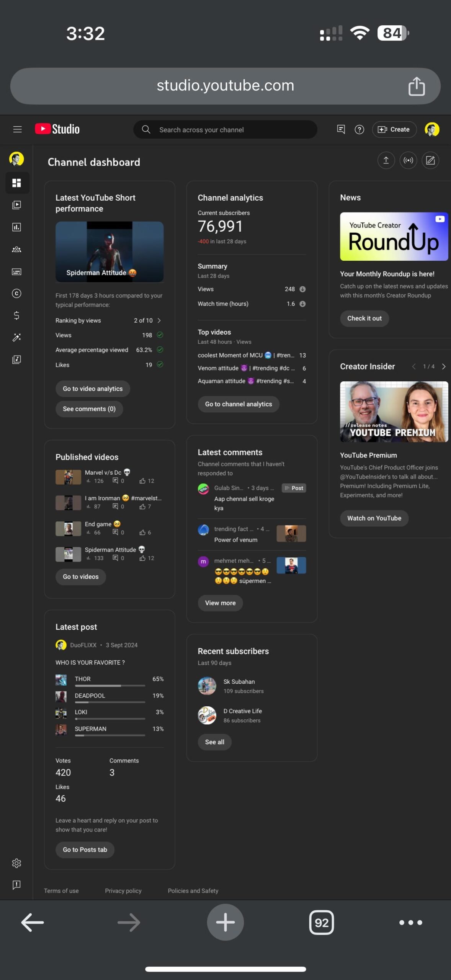Tap the studio.youtube.com address bar
This screenshot has width=451, height=980.
pos(225,86)
